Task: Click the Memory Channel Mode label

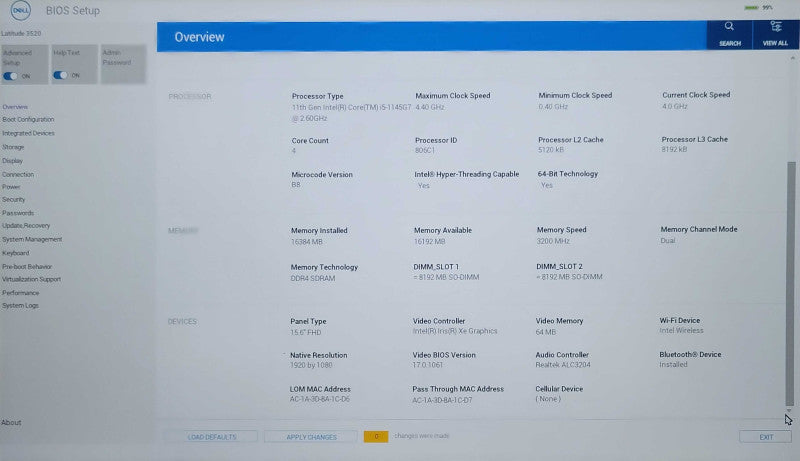Action: (x=699, y=229)
